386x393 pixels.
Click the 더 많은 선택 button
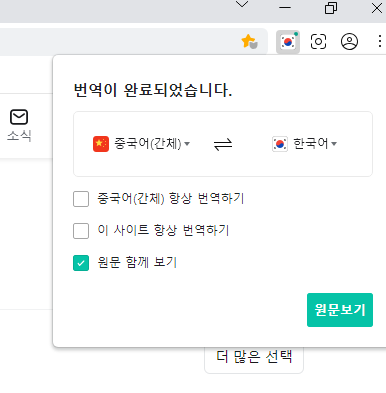tap(254, 357)
